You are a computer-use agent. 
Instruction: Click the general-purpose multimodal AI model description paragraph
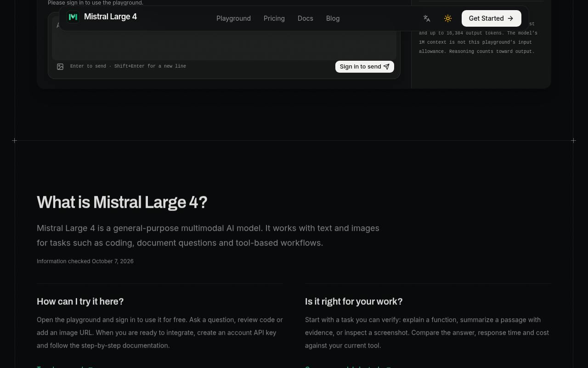click(208, 236)
